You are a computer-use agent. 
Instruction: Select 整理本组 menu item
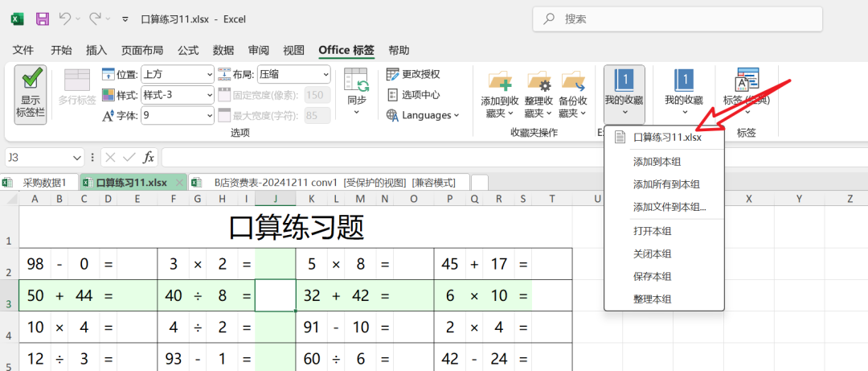coord(664,299)
